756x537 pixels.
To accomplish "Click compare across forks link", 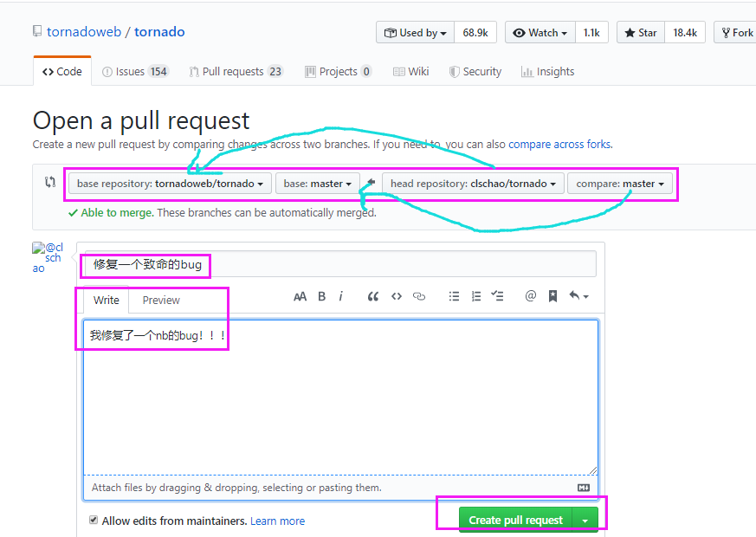I will tap(559, 144).
